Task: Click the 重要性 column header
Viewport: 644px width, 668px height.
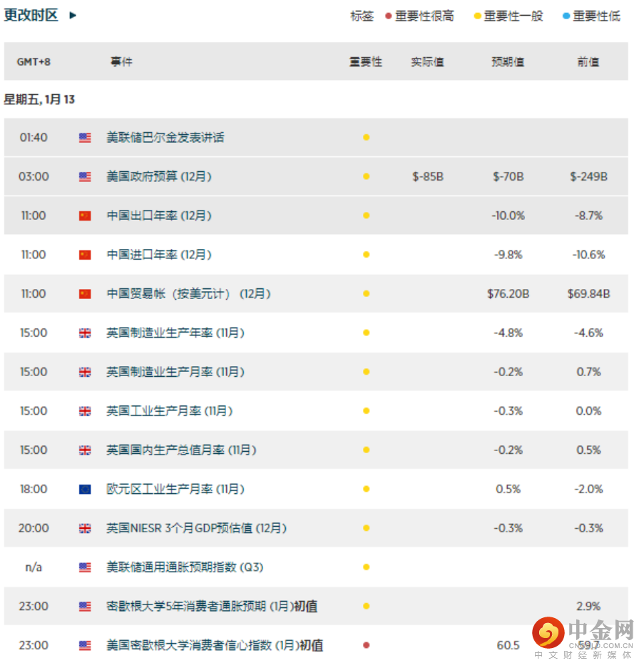Action: coord(366,62)
